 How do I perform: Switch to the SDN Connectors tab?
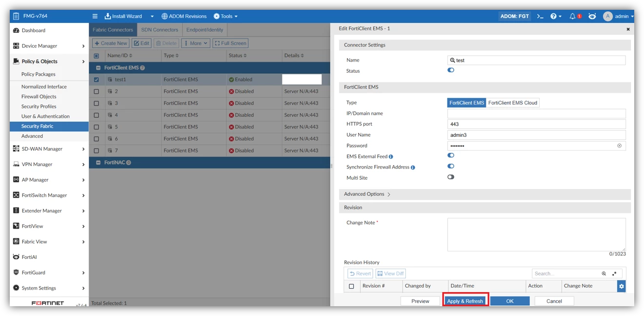pos(160,30)
